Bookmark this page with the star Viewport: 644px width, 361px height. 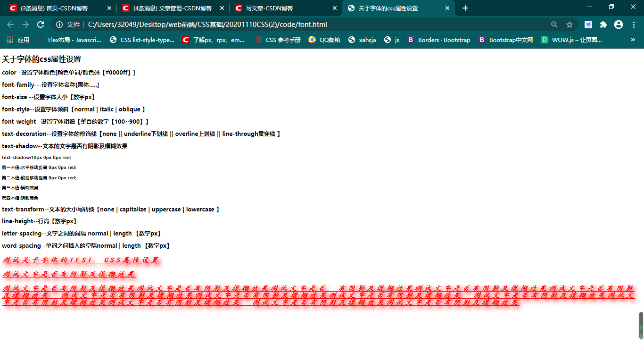coord(570,25)
